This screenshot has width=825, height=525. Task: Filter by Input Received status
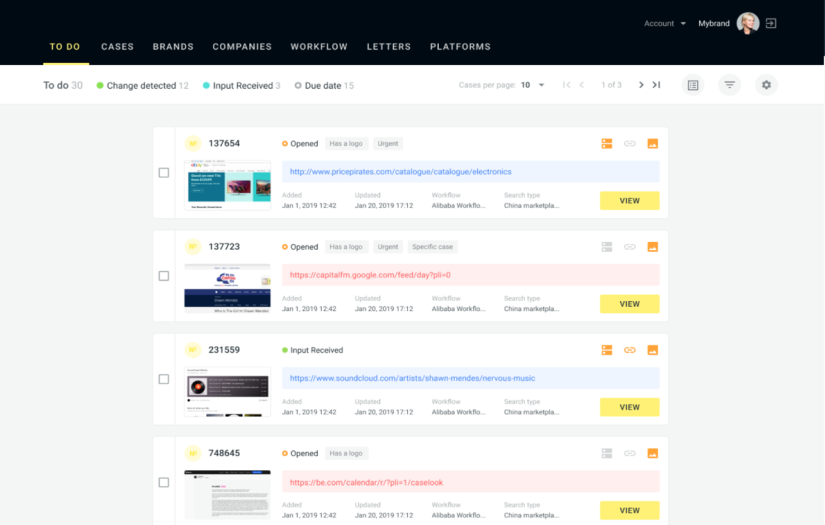[x=242, y=85]
